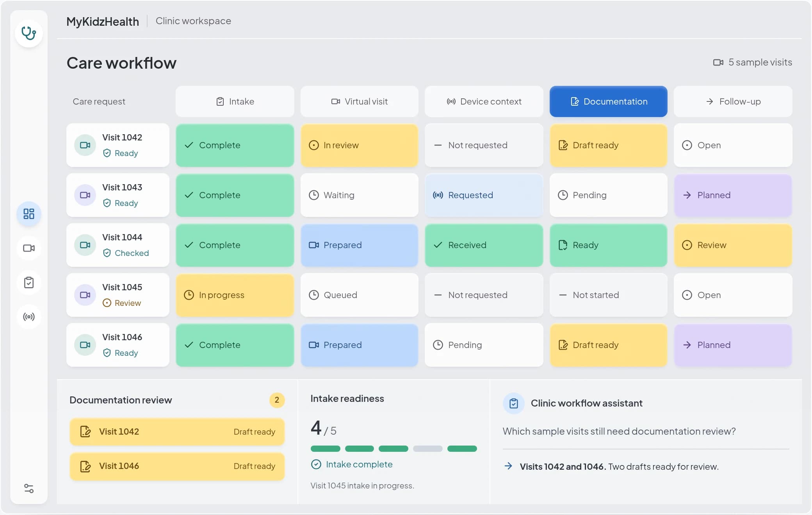Image resolution: width=812 pixels, height=515 pixels.
Task: Open Visit 1043 Requested device context cell
Action: 484,195
